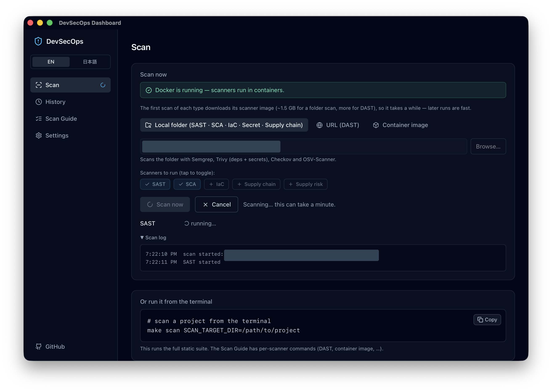This screenshot has height=392, width=552.
Task: Click the DevSecOps shield logo icon
Action: point(38,41)
